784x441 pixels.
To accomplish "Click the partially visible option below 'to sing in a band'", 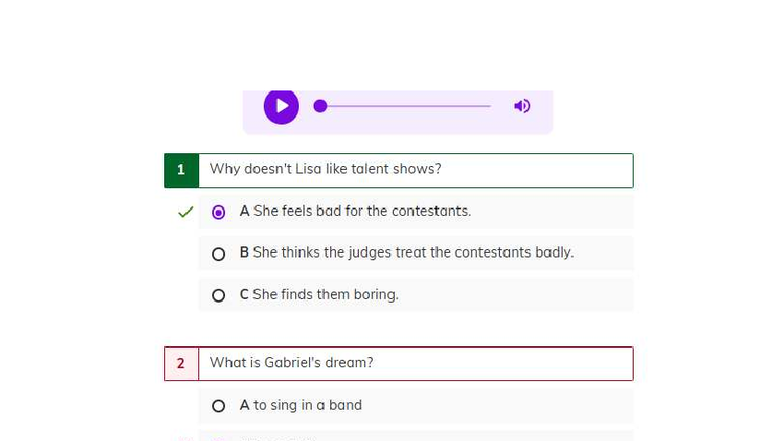I will (416, 436).
